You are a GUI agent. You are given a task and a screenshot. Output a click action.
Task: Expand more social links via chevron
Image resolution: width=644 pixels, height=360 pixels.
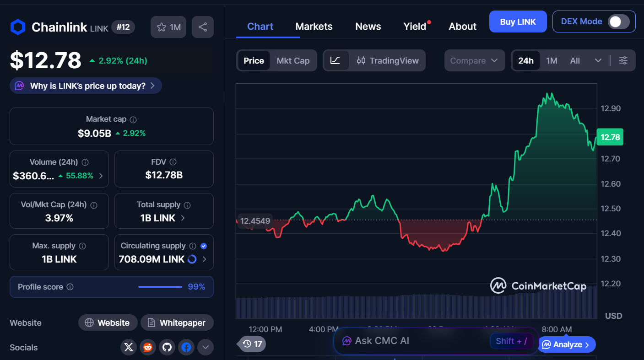coord(205,347)
